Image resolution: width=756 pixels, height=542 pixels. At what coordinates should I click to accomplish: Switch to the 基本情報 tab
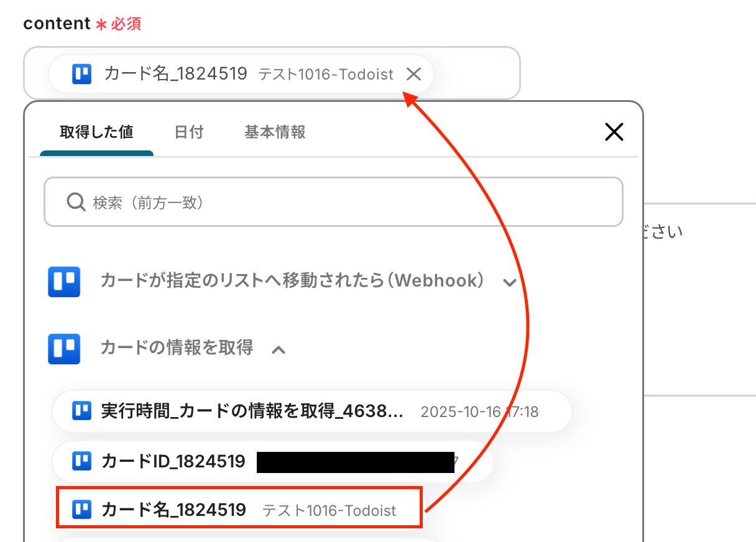point(275,132)
